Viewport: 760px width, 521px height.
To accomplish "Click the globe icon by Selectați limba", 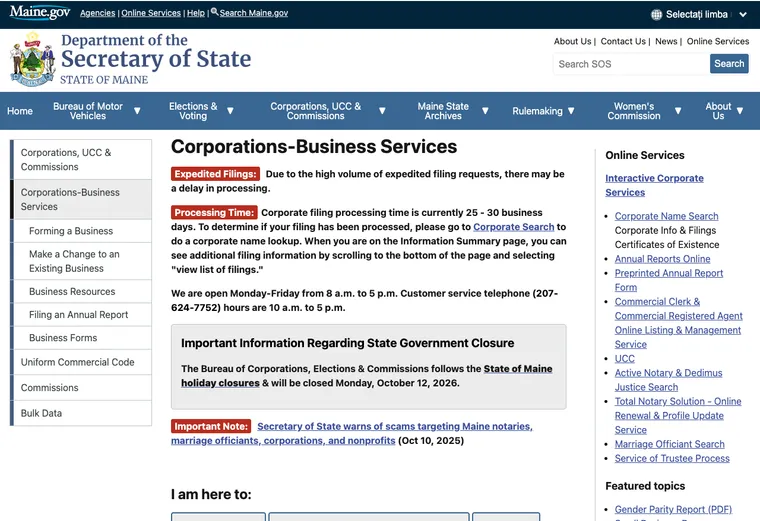I will [x=656, y=15].
